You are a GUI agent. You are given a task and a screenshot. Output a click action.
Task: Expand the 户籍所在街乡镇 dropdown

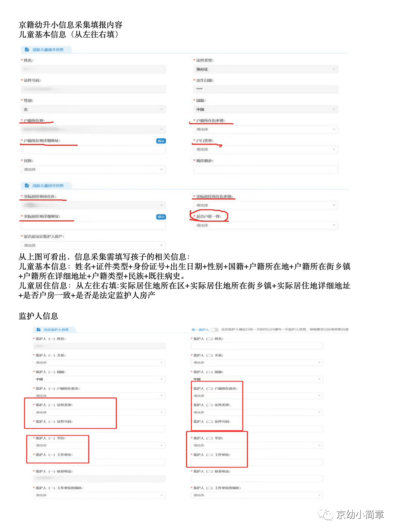pyautogui.click(x=266, y=130)
